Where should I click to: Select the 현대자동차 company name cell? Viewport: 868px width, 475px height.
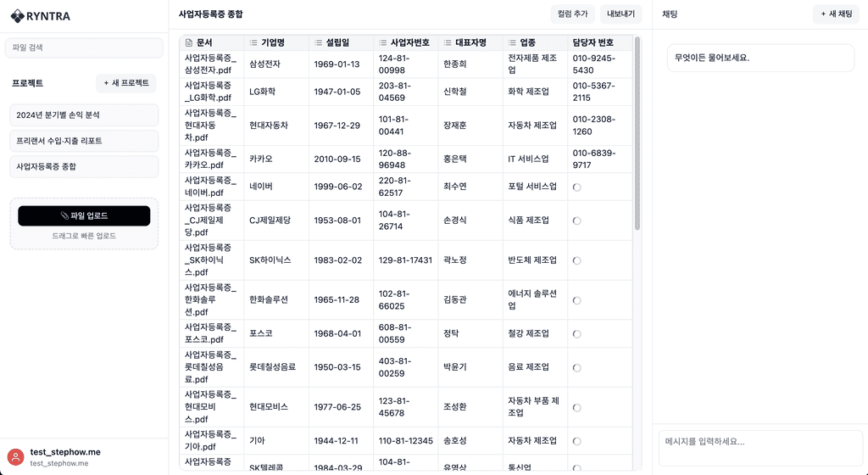(x=276, y=126)
